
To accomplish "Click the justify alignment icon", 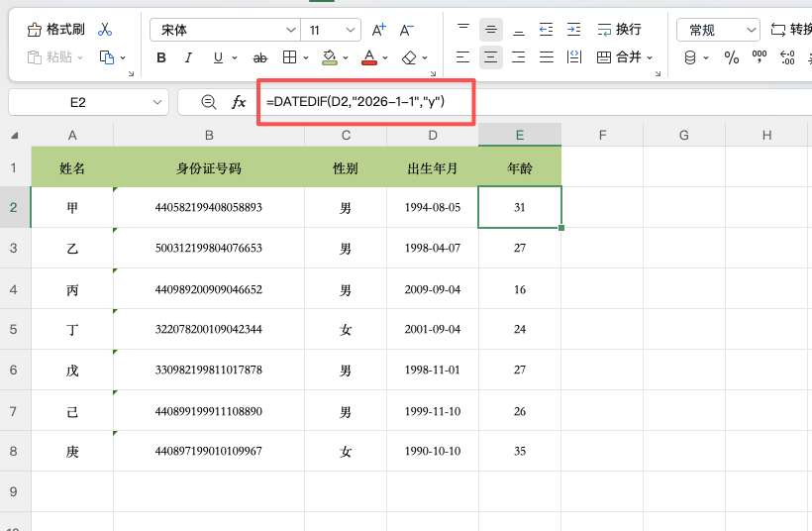I will coord(547,57).
